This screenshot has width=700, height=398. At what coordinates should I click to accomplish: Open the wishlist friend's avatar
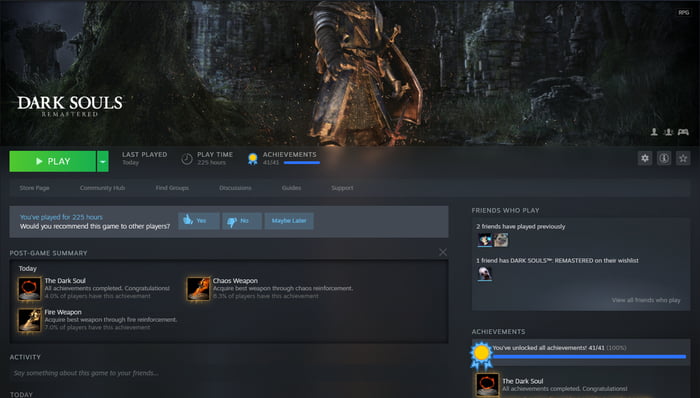click(x=484, y=274)
